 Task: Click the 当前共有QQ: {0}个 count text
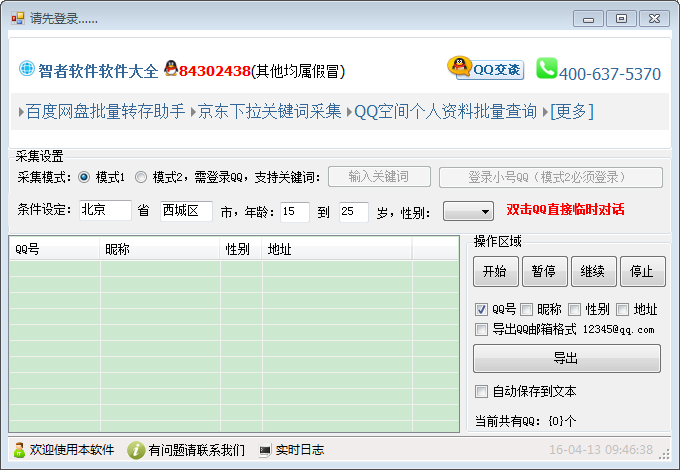click(x=525, y=421)
